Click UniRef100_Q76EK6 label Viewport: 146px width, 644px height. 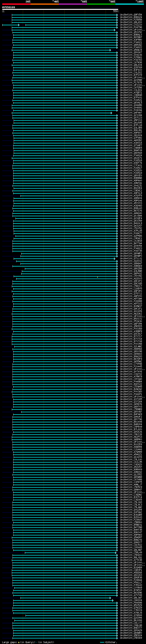click(x=131, y=615)
